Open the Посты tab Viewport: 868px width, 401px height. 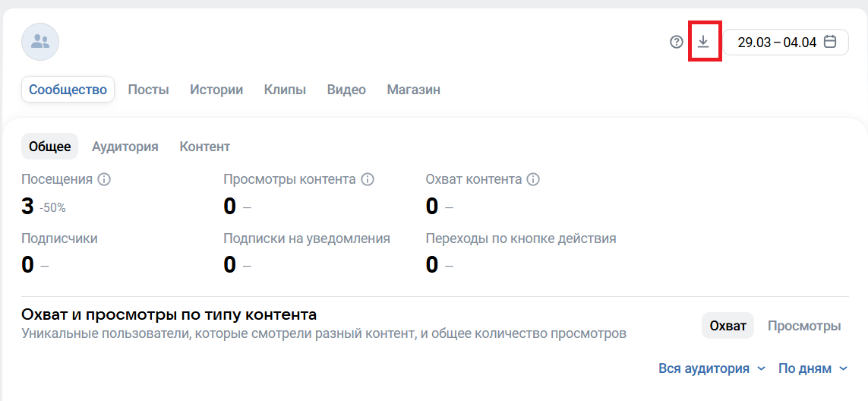coord(148,90)
